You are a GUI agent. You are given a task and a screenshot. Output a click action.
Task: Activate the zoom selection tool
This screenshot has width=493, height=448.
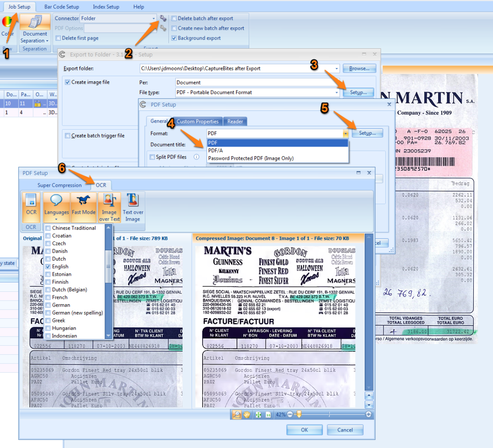point(237,415)
